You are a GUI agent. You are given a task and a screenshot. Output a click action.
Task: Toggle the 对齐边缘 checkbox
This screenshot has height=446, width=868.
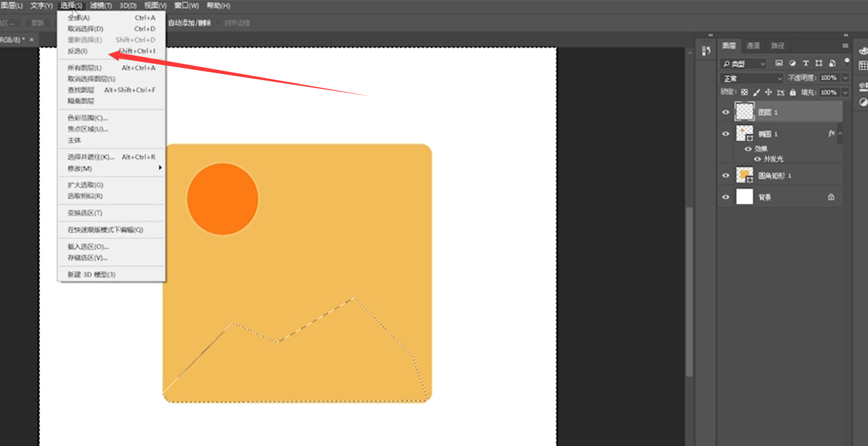pos(219,23)
